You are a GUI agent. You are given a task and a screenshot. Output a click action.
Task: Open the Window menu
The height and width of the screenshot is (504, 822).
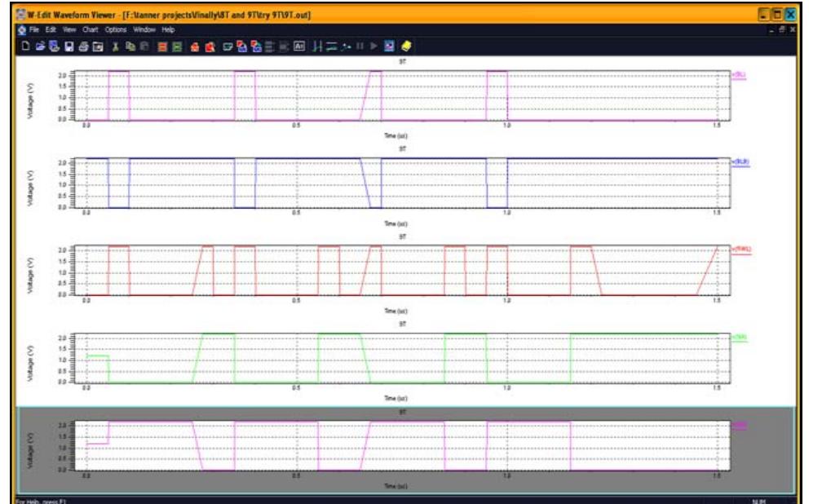tap(144, 30)
